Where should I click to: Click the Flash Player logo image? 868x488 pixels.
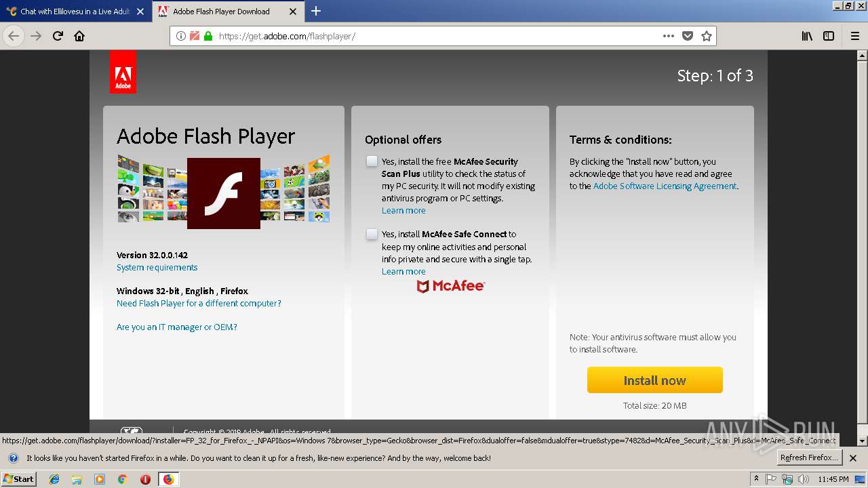[x=223, y=193]
